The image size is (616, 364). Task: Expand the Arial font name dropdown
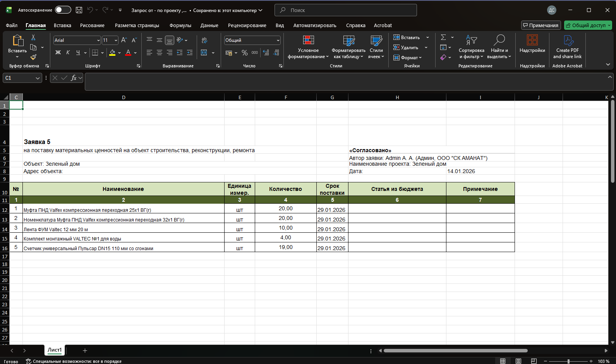98,40
